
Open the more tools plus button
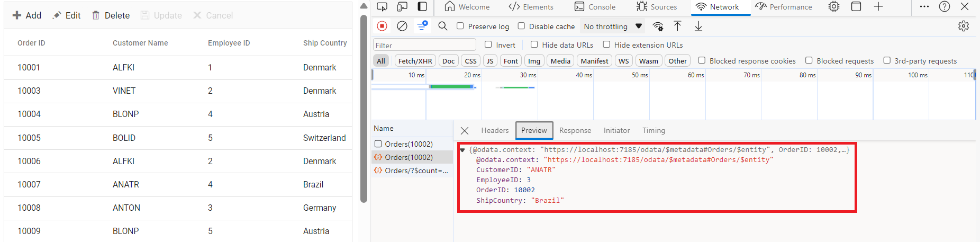click(x=878, y=6)
